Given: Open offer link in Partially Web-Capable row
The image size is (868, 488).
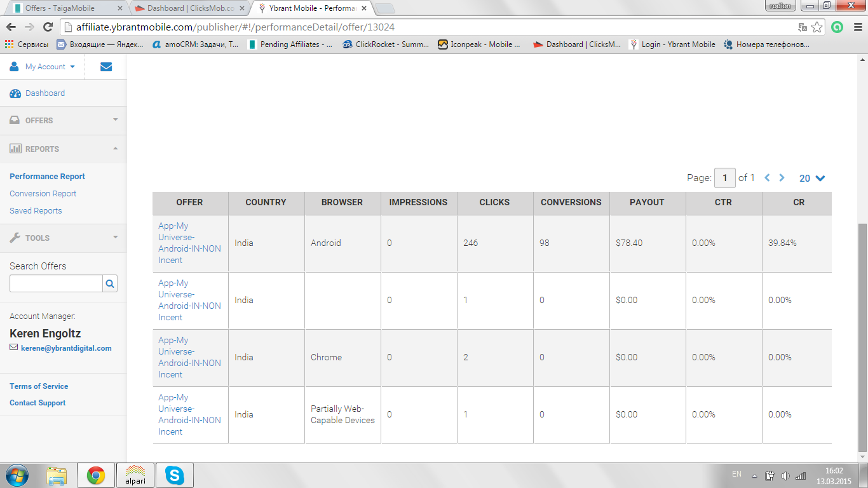Looking at the screenshot, I should [x=189, y=415].
